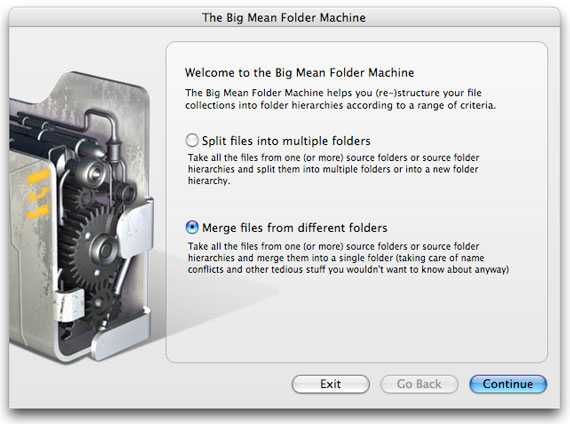Click the description paragraph mentioning name conflicts

pyautogui.click(x=348, y=258)
